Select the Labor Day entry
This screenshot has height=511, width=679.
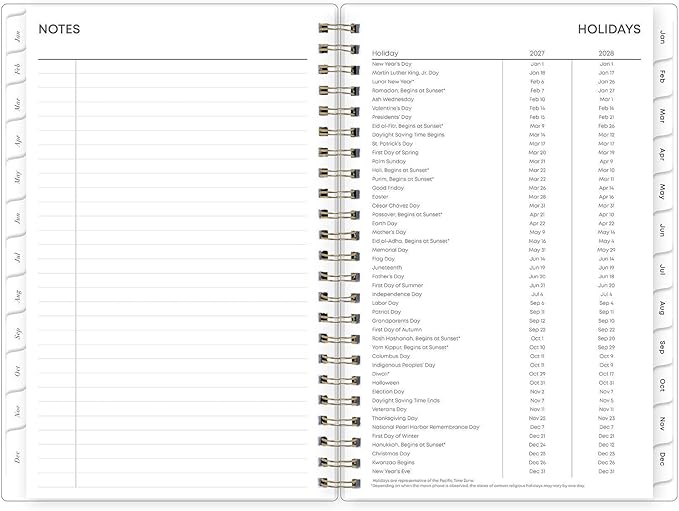pos(385,303)
